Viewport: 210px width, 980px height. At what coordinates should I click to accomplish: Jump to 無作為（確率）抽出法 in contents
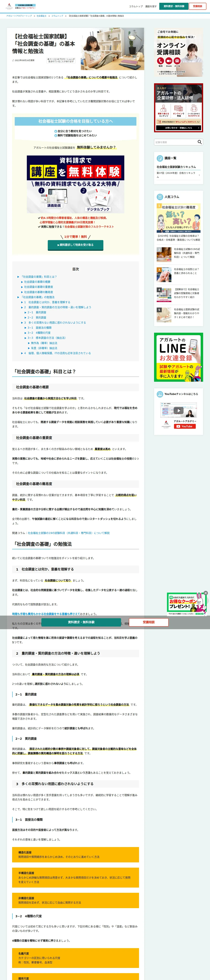point(44,343)
